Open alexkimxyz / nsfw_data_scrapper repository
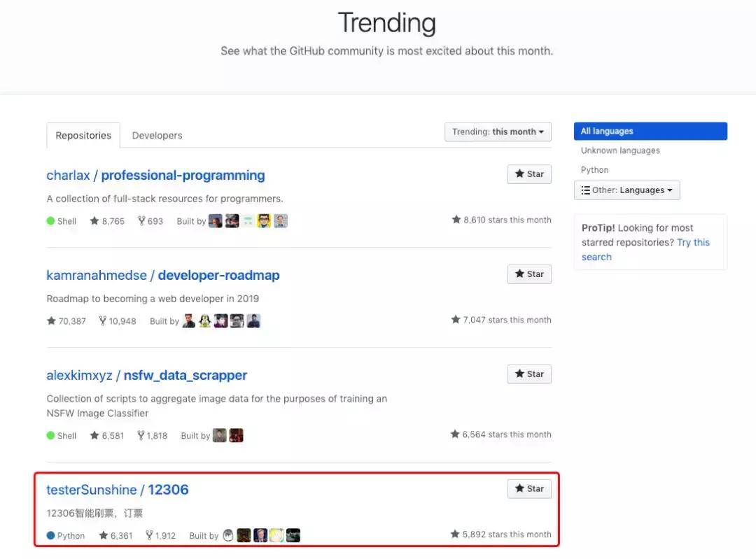Image resolution: width=756 pixels, height=559 pixels. coord(146,376)
